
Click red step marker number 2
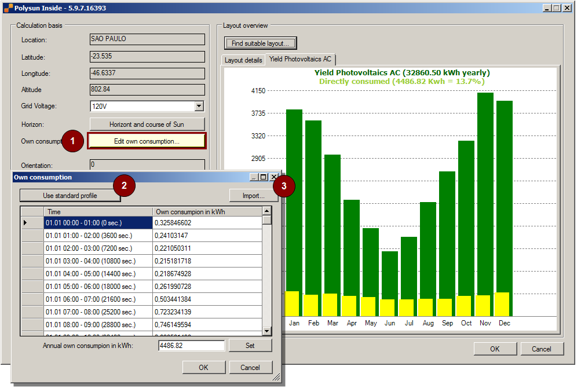coord(125,185)
